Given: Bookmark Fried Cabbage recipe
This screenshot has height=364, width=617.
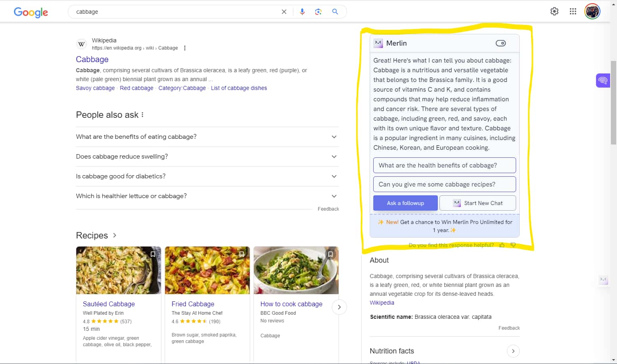Looking at the screenshot, I should [x=242, y=254].
